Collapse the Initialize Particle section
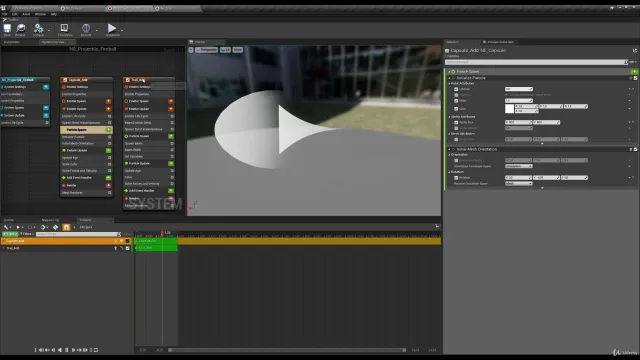This screenshot has width=640, height=360. click(449, 78)
